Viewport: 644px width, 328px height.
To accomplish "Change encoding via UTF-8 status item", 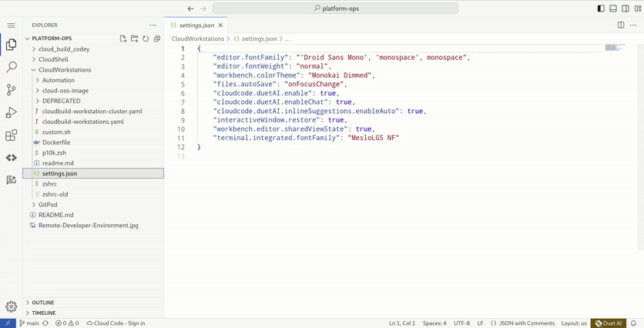I will (x=461, y=323).
